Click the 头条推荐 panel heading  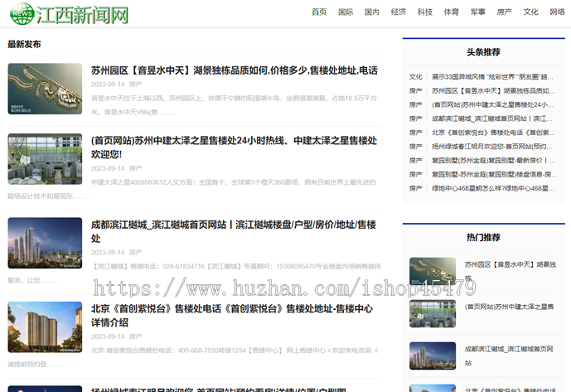point(484,52)
